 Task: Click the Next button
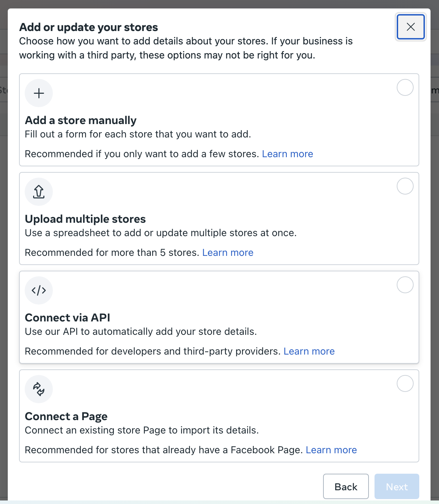pos(397,486)
